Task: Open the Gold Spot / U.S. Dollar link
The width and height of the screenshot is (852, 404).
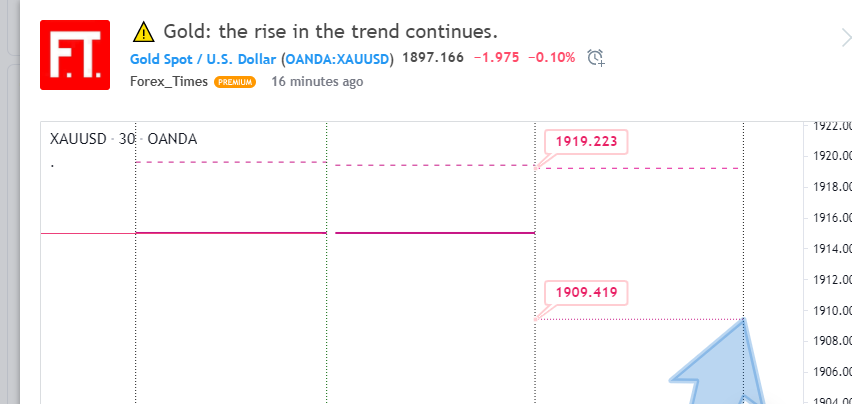Action: pyautogui.click(x=203, y=58)
